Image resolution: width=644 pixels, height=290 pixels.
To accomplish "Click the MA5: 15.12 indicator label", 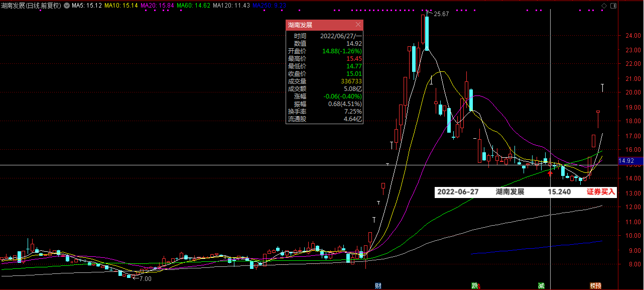I will click(x=87, y=6).
